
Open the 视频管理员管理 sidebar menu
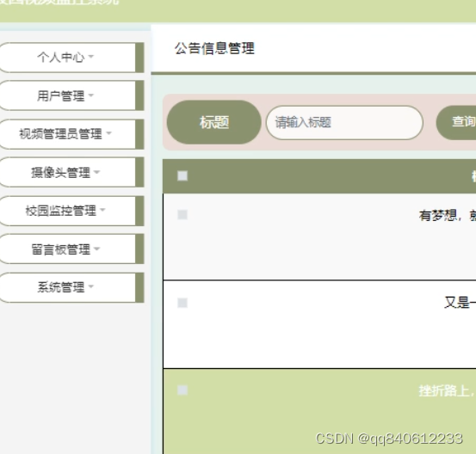click(71, 134)
